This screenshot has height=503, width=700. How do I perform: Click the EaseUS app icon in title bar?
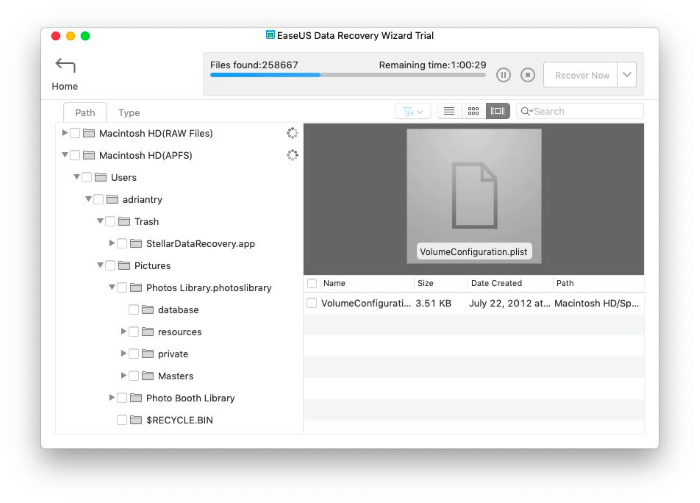pos(270,35)
